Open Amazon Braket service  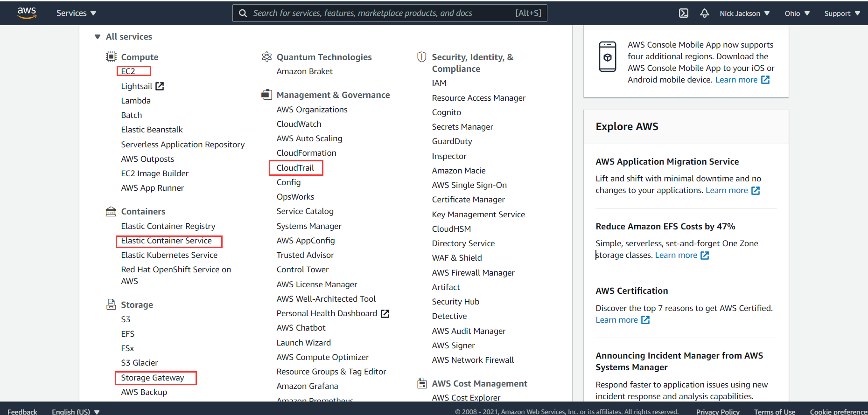[305, 71]
